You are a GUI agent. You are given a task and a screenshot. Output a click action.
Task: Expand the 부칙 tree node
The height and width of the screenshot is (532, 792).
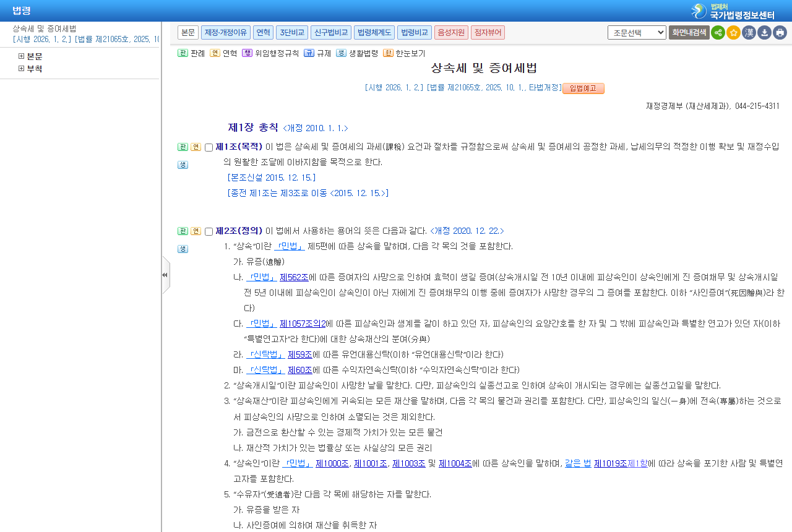[22, 69]
